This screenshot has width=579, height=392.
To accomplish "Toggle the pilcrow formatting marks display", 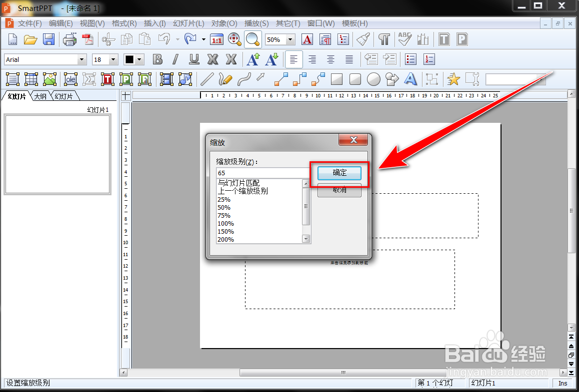I will pyautogui.click(x=384, y=39).
